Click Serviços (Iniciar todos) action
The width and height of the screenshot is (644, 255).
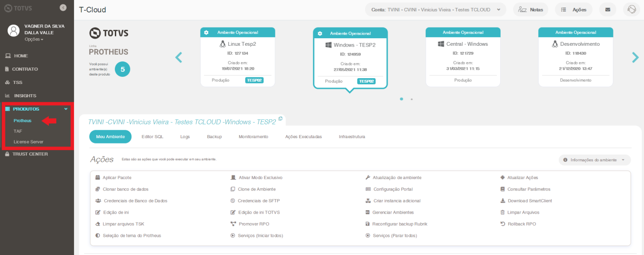click(x=257, y=235)
